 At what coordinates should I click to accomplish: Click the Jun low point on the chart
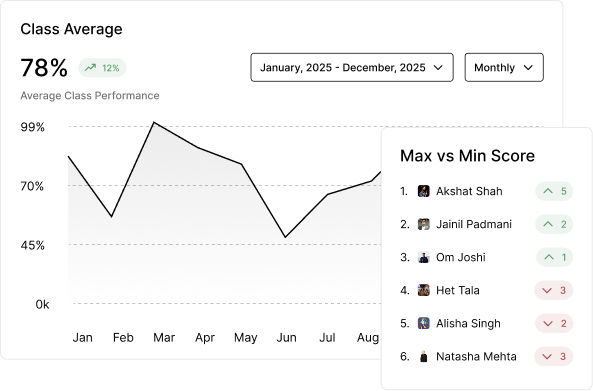tap(285, 237)
